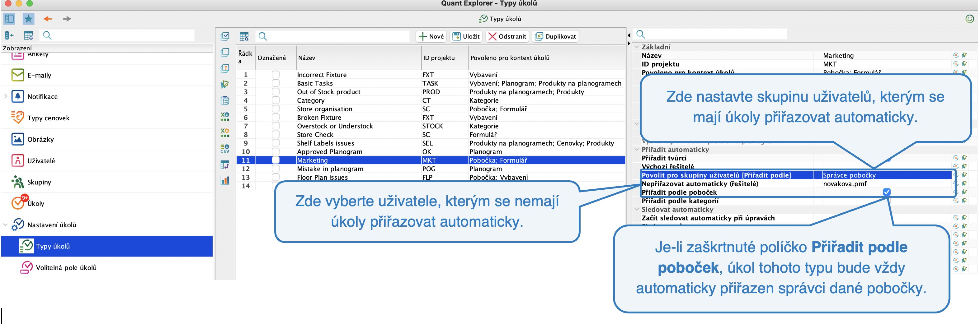Expand the Notifikace tree node arrow
Image resolution: width=980 pixels, height=324 pixels.
5,96
